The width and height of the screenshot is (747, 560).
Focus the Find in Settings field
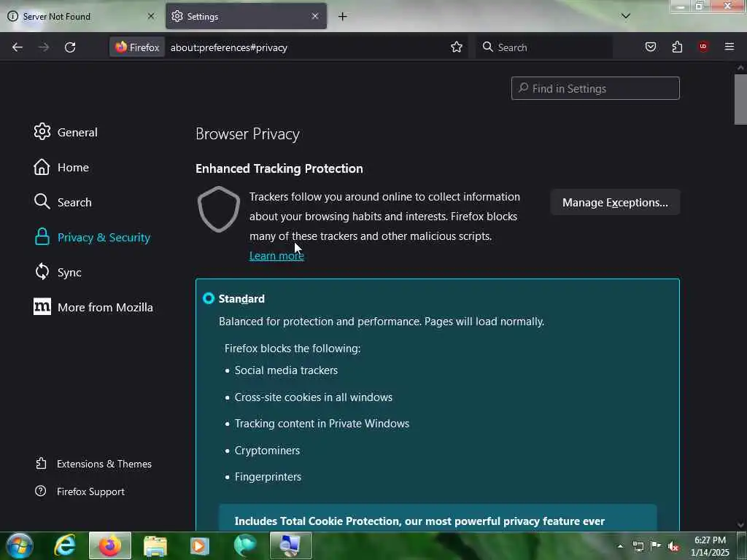[595, 88]
